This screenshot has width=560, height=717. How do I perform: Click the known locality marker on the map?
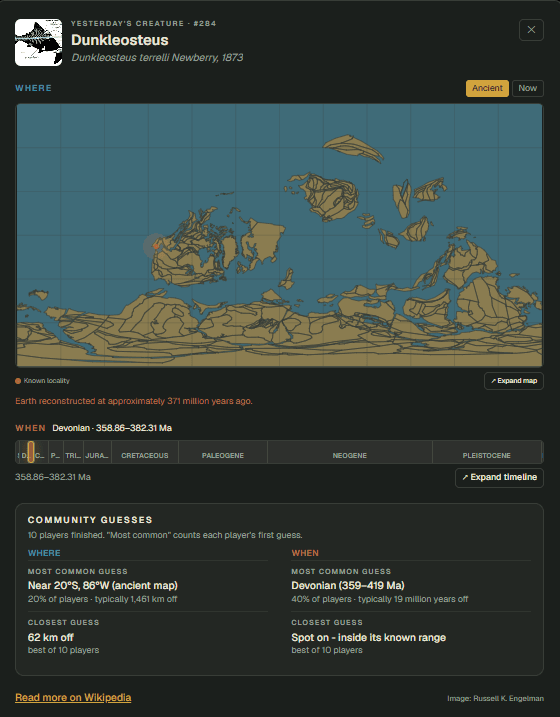click(156, 246)
